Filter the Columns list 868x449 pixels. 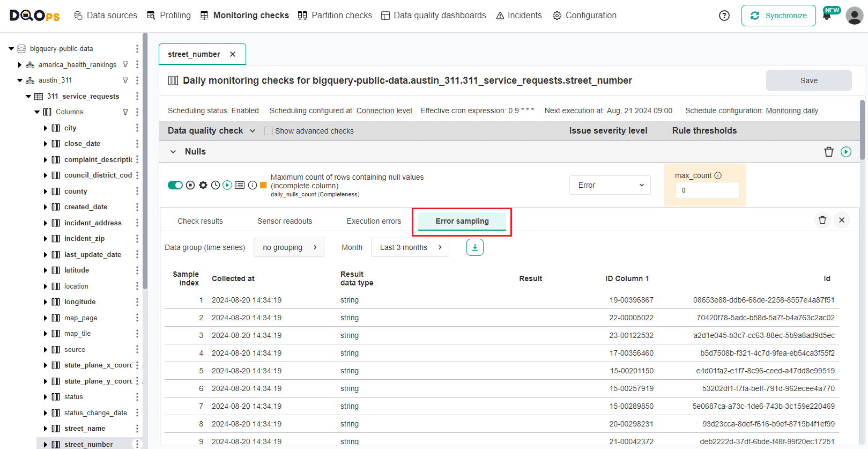point(125,112)
